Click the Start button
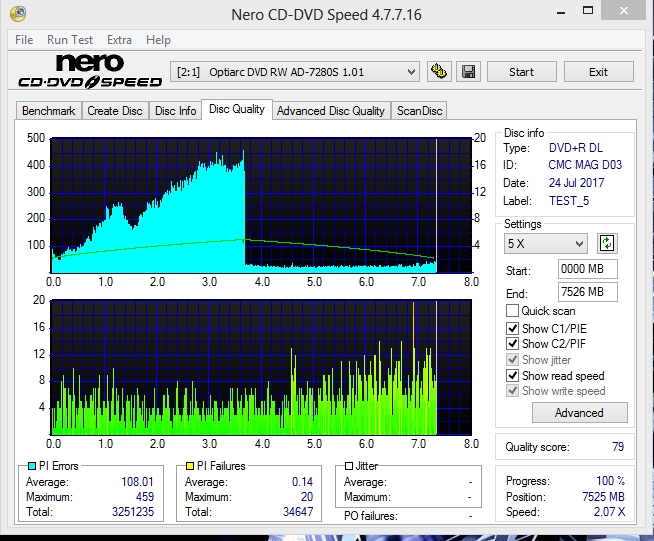This screenshot has height=541, width=654. click(x=521, y=72)
